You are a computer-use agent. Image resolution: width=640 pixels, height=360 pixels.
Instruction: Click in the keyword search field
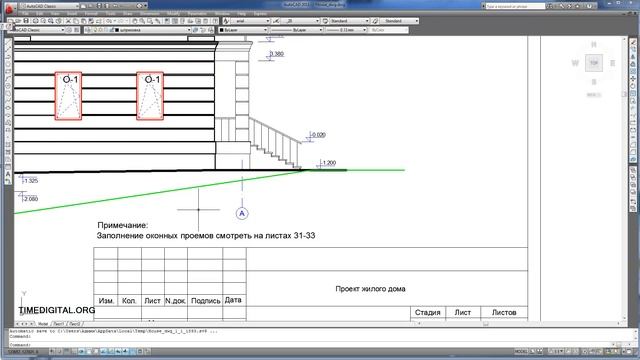coord(515,6)
